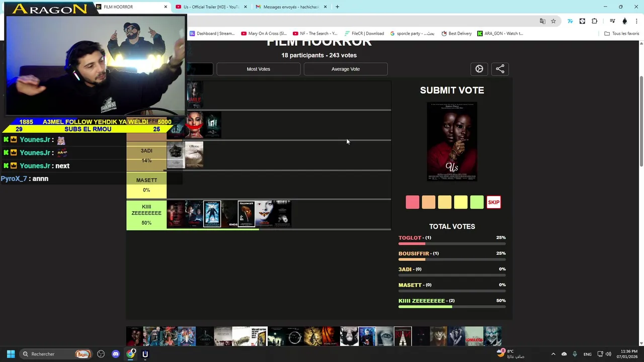Show hidden system tray icons
The width and height of the screenshot is (644, 362).
[x=553, y=354]
